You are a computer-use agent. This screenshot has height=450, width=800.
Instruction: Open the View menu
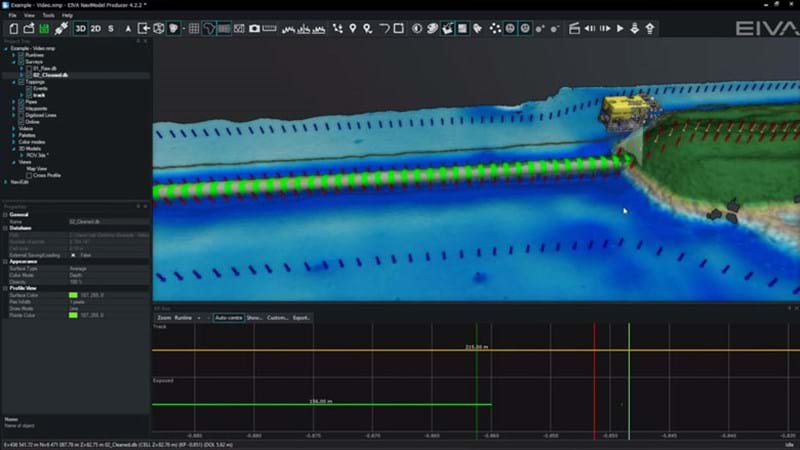point(29,15)
